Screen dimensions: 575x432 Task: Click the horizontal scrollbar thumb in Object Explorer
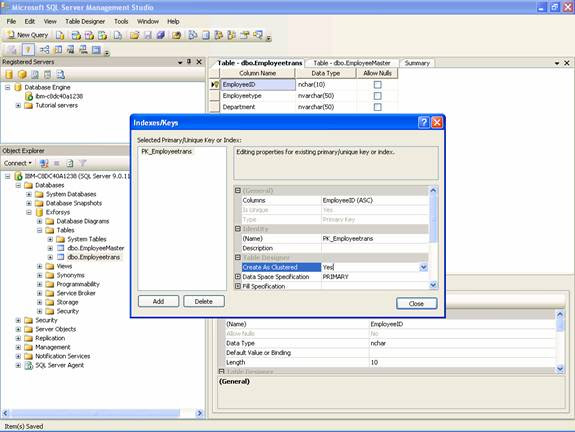pos(95,413)
